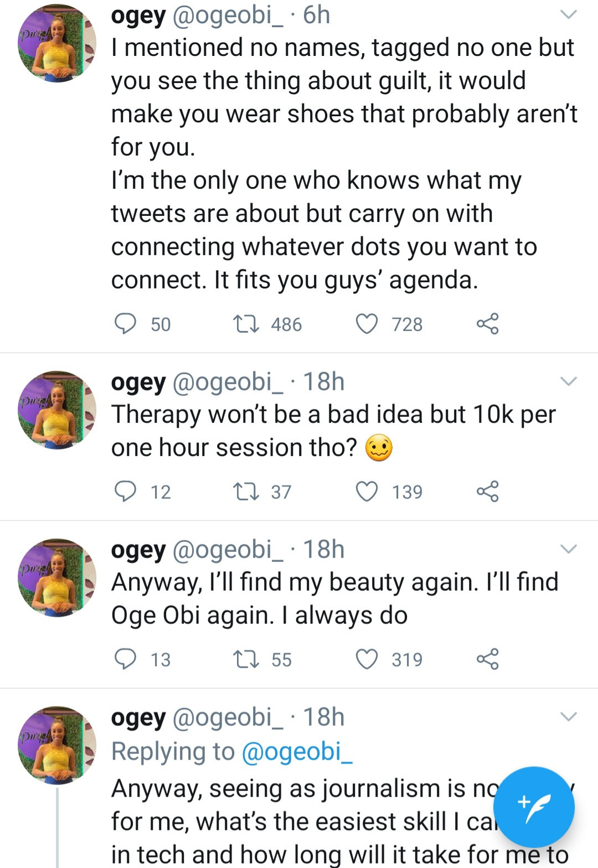Screen dimensions: 598x868
Task: Open ogey's profile from the therapy tweet name
Action: point(138,382)
